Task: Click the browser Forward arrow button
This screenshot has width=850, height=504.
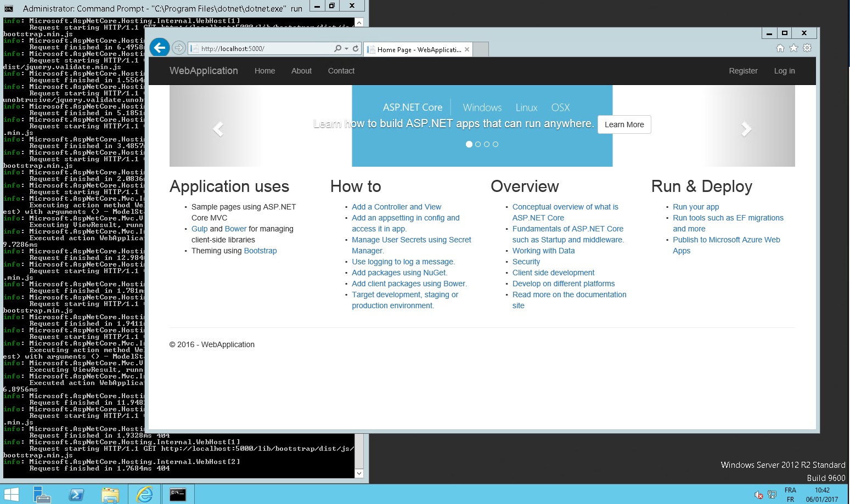Action: 178,48
